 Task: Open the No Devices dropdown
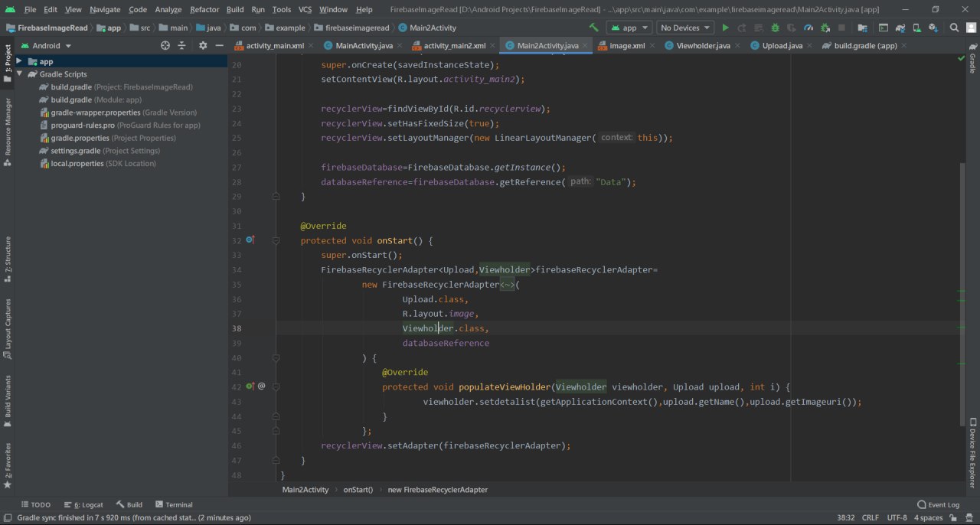pyautogui.click(x=685, y=28)
